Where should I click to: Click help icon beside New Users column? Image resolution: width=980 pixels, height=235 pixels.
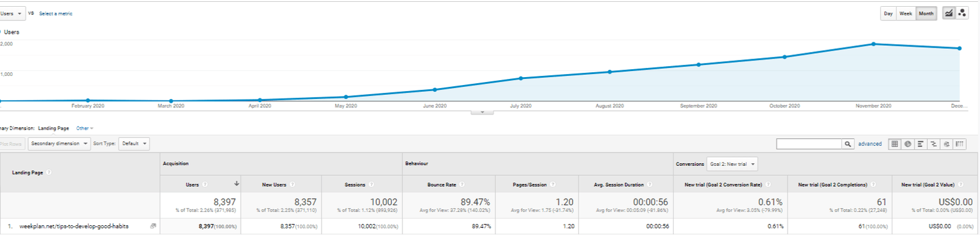tap(293, 184)
